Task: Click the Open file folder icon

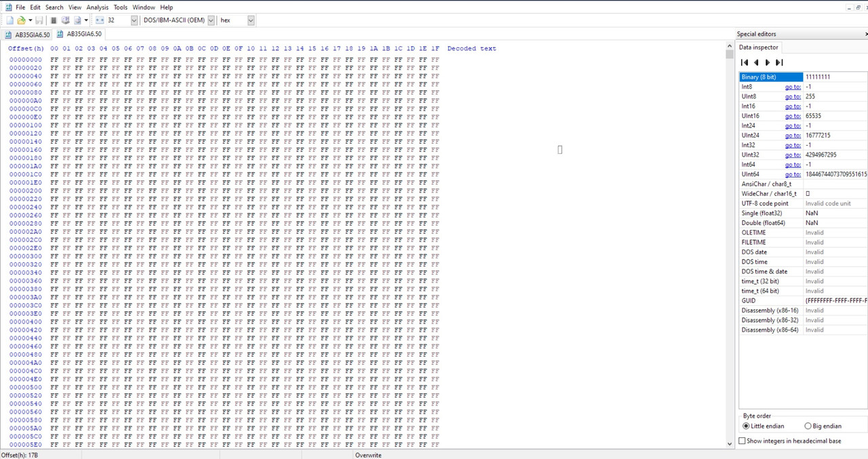Action: [21, 20]
